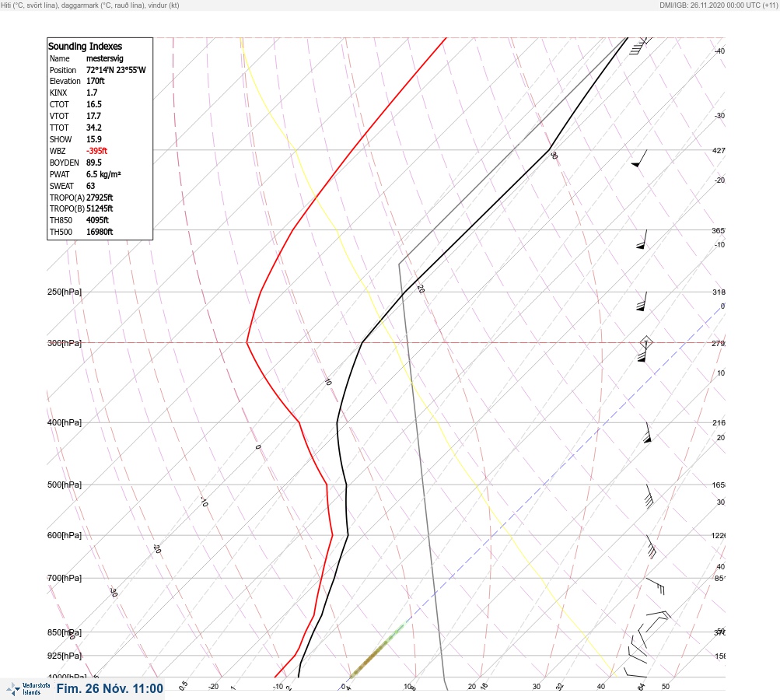Image resolution: width=780 pixels, height=700 pixels.
Task: Click the 700[hPa] pressure level label
Action: click(x=65, y=578)
